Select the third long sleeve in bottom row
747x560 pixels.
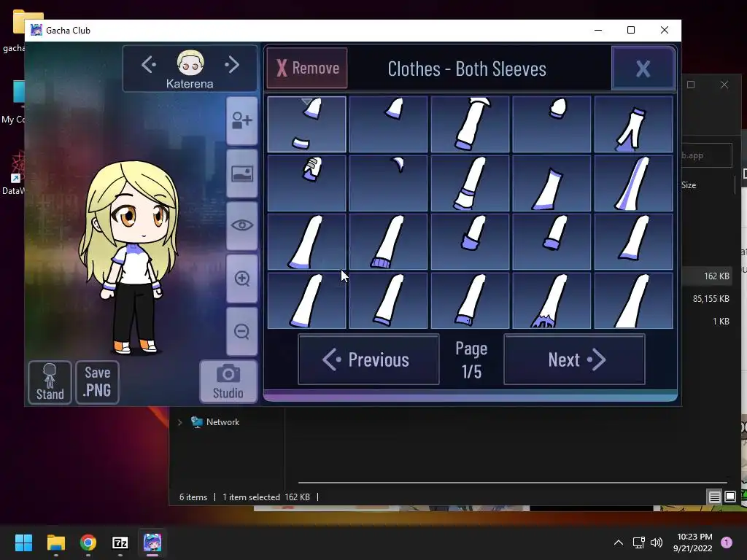pos(470,301)
